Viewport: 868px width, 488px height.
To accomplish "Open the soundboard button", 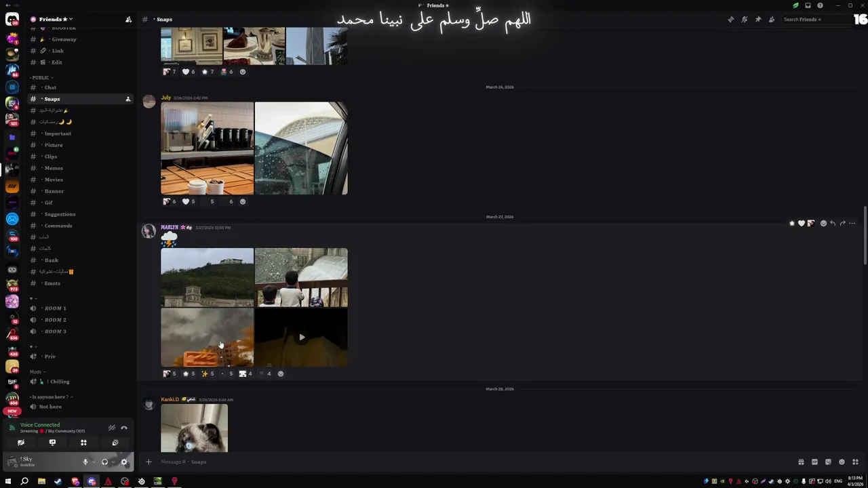I will point(115,443).
